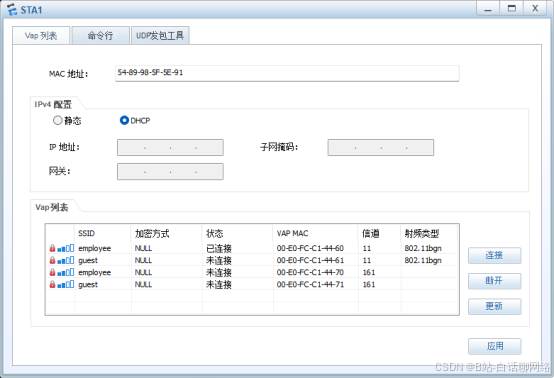Click lock icon on employee row with MAC ending 44-70

(52, 272)
